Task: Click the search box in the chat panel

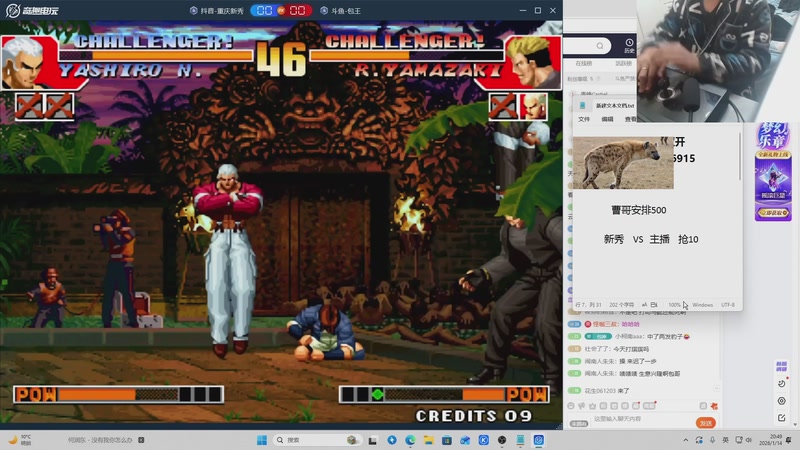Action: point(587,46)
